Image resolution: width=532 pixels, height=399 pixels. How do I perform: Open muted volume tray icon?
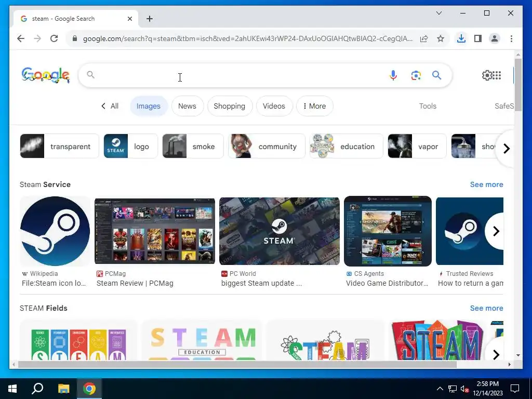[x=464, y=389]
